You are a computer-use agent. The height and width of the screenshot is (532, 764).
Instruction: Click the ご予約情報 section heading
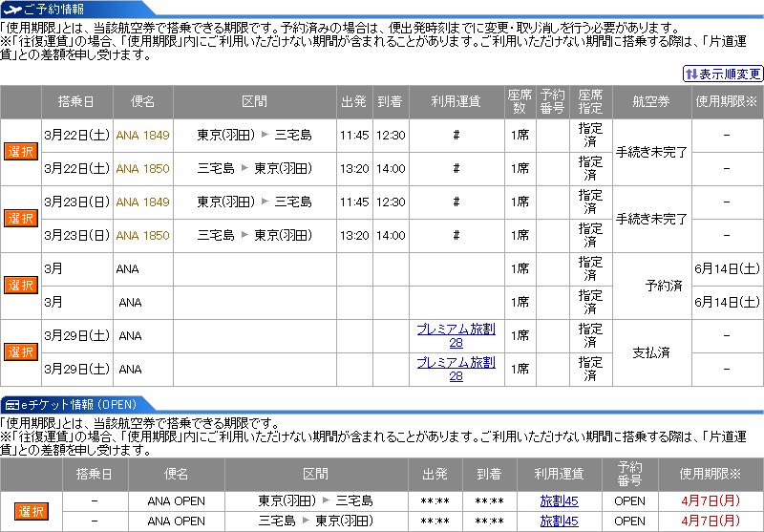tap(53, 9)
